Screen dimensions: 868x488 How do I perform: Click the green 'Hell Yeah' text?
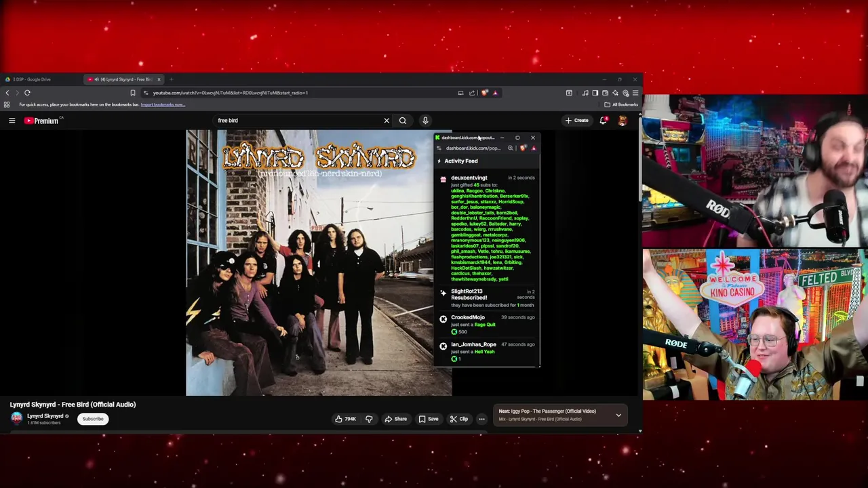484,352
